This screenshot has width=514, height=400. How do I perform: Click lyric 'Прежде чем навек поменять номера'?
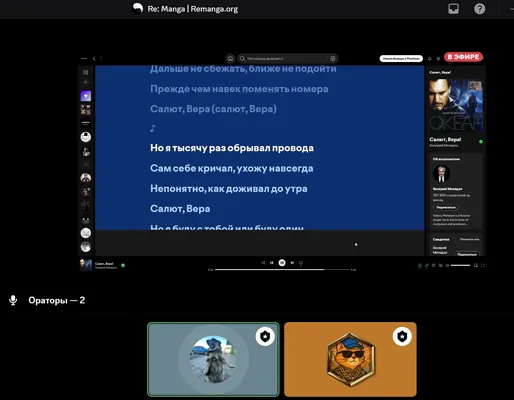[239, 89]
